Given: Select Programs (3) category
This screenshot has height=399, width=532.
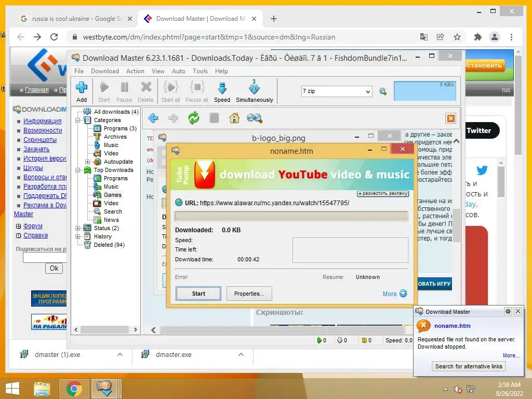Looking at the screenshot, I should coord(120,129).
